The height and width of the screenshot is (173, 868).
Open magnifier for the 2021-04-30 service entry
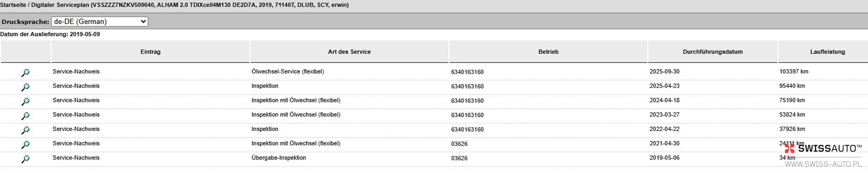[25, 145]
